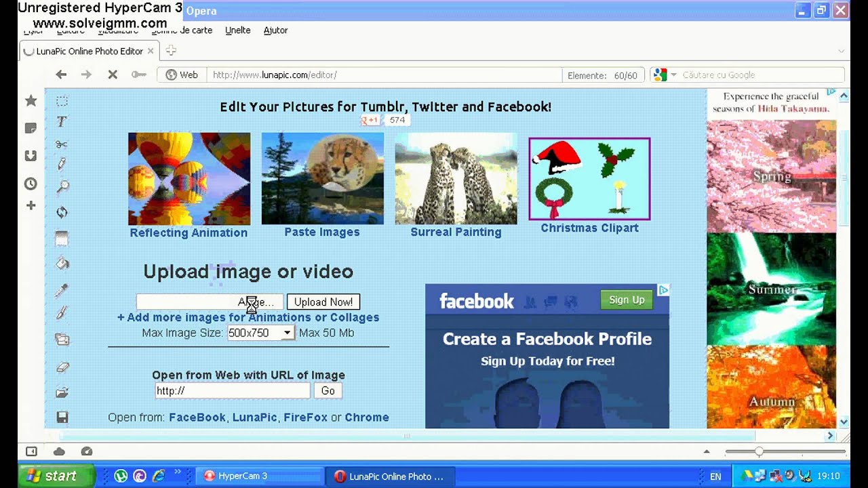Add a panel with the plus icon
Image resolution: width=868 pixels, height=488 pixels.
tap(31, 205)
